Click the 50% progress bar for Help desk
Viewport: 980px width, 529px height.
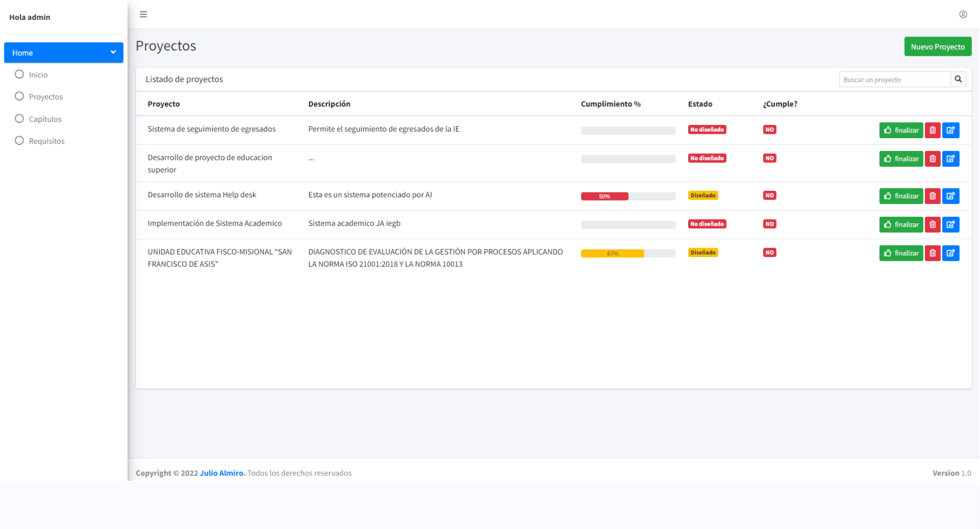(604, 196)
